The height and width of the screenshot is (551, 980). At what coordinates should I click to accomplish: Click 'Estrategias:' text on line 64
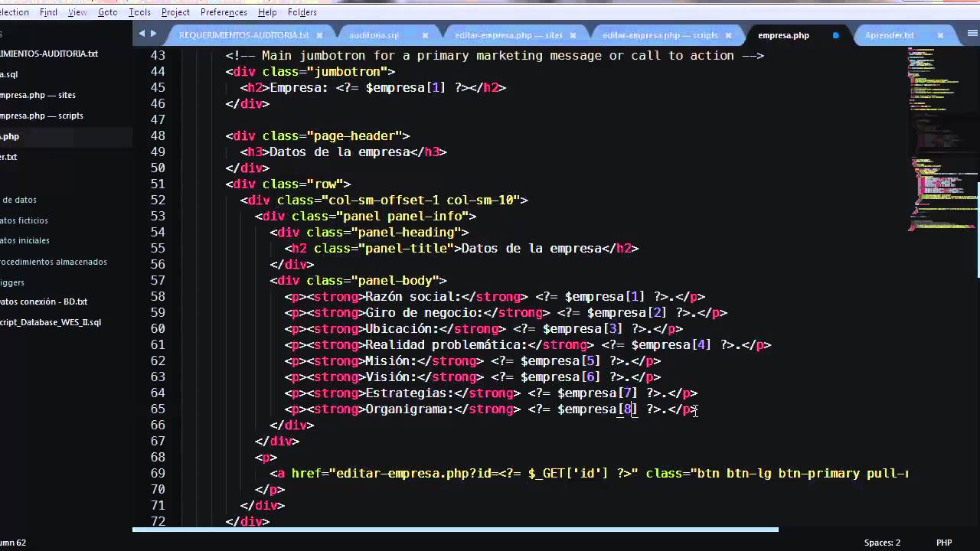tap(409, 393)
